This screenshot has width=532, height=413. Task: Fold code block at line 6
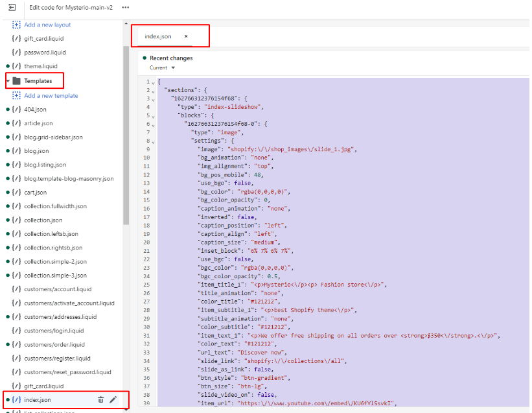[153, 126]
